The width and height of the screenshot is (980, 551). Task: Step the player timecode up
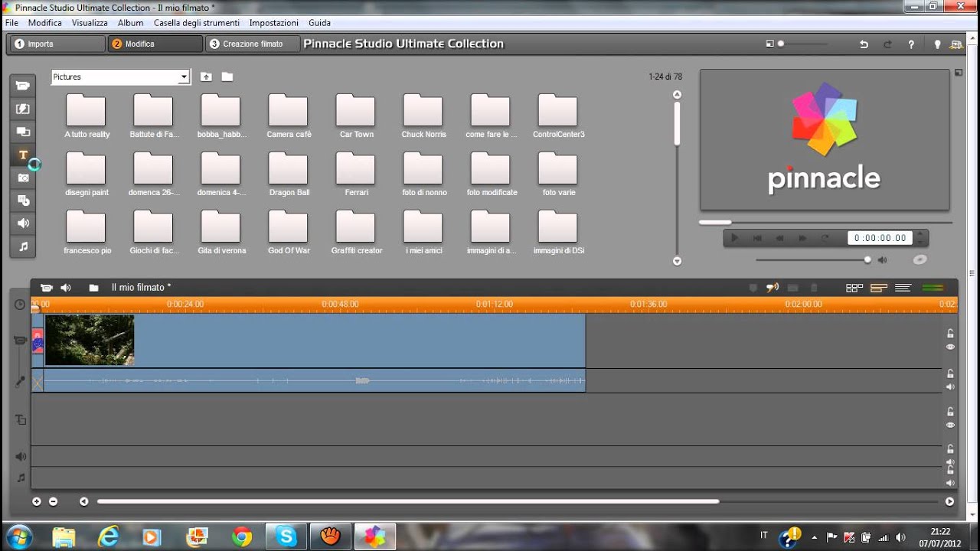tap(921, 234)
